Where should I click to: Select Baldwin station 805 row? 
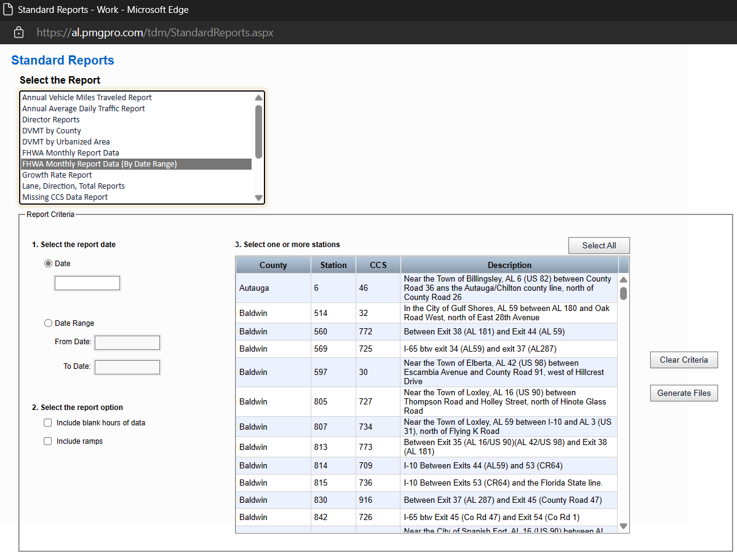426,401
